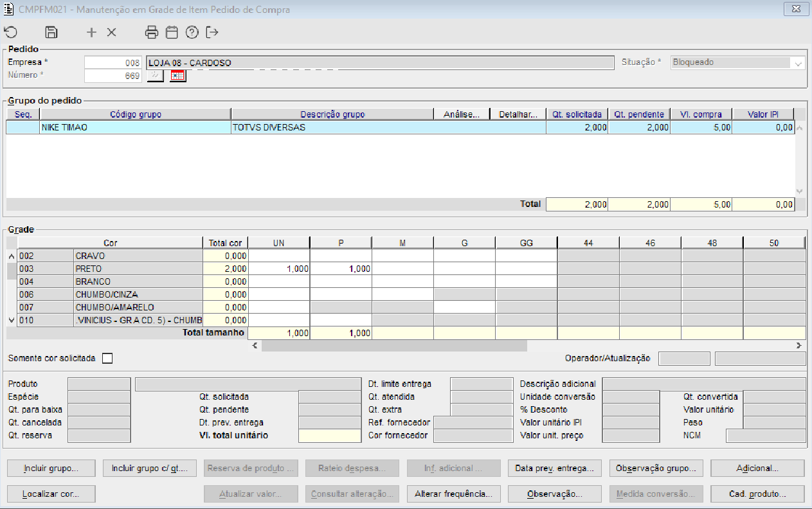
Task: Click Qt. solicitada column header
Action: 577,114
